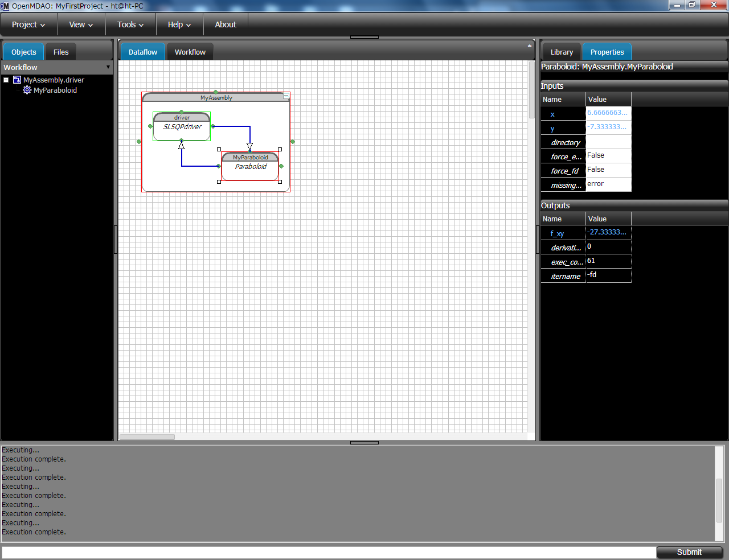Screen dimensions: 729x560
Task: Select the Workflow tab in center pane
Action: pyautogui.click(x=190, y=52)
